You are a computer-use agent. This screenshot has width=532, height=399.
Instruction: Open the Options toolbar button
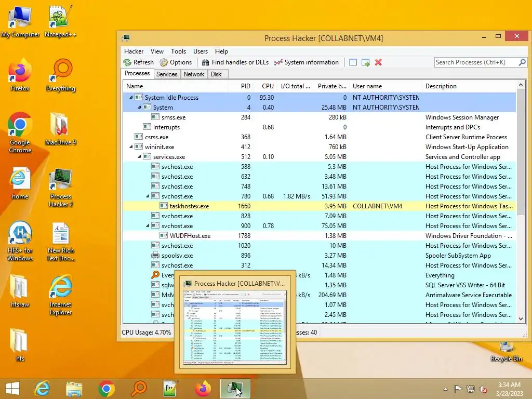pyautogui.click(x=176, y=62)
